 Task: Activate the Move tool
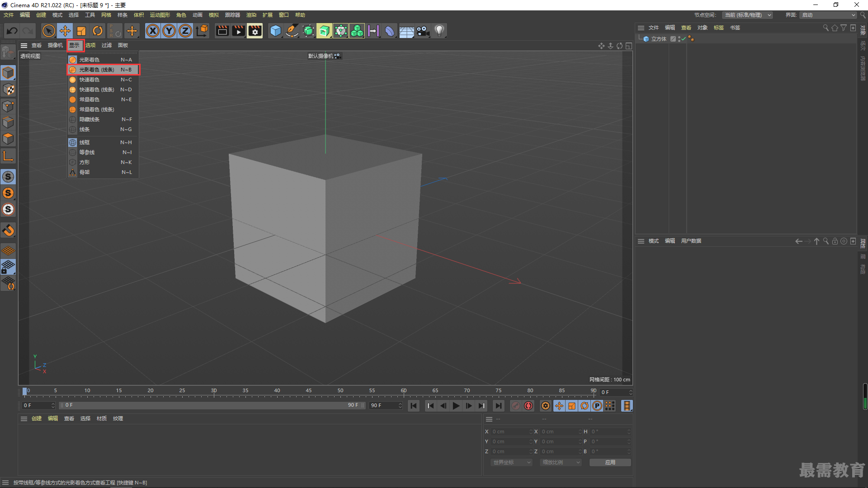click(65, 31)
